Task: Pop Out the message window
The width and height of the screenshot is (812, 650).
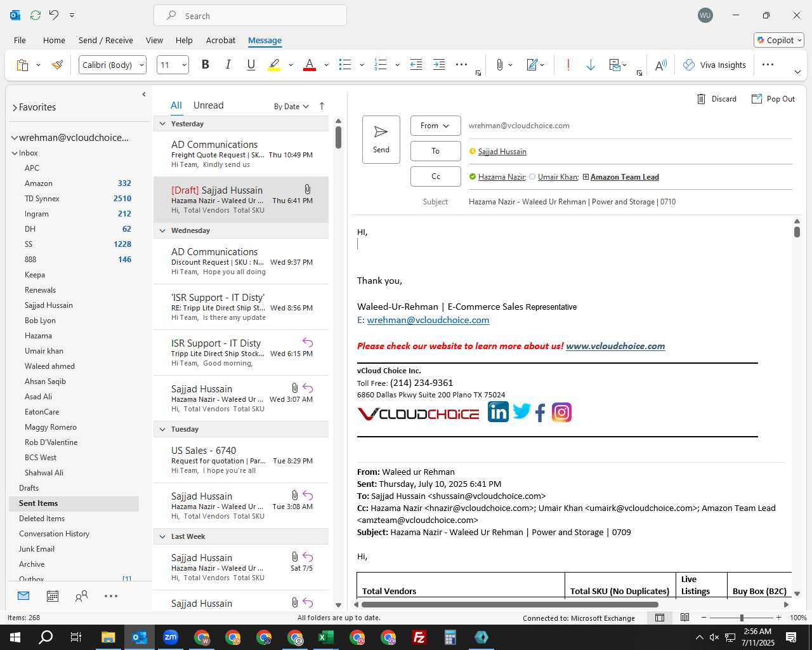Action: [x=773, y=99]
